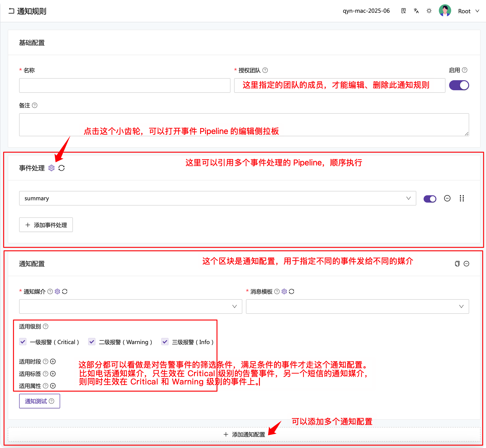The height and width of the screenshot is (448, 486).
Task: Expand the summary pipeline dropdown
Action: pos(217,198)
